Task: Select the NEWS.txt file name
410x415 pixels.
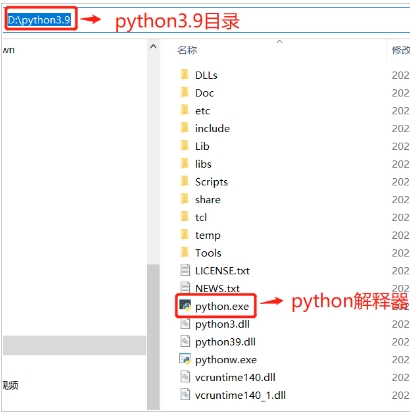Action: point(217,288)
